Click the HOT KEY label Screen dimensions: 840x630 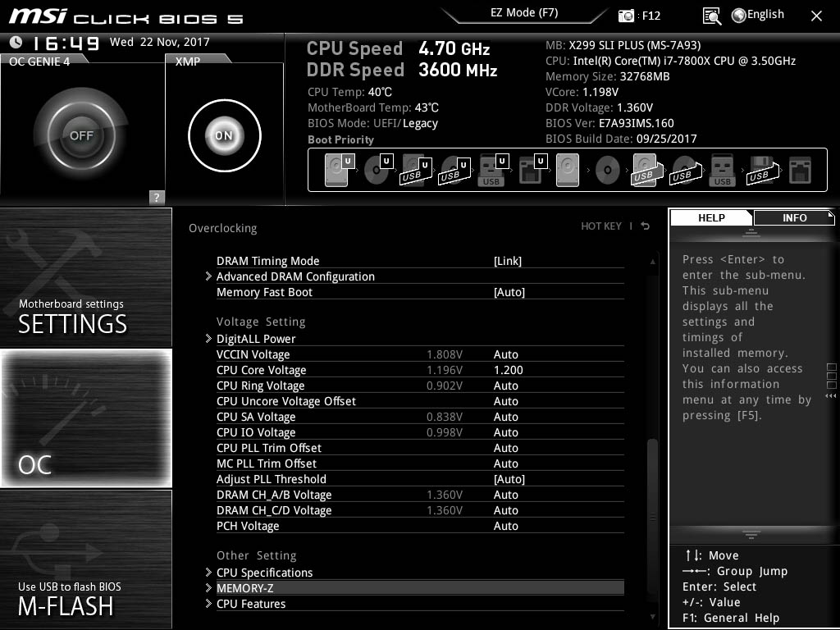[601, 226]
